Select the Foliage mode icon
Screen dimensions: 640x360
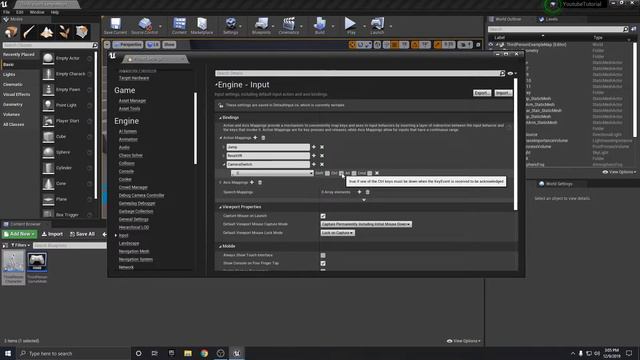pos(64,32)
